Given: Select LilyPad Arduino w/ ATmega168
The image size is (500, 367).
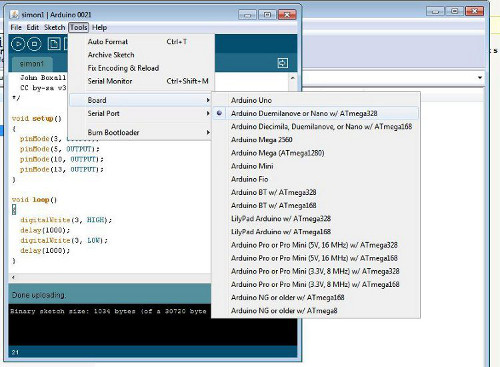Looking at the screenshot, I should tap(316, 232).
